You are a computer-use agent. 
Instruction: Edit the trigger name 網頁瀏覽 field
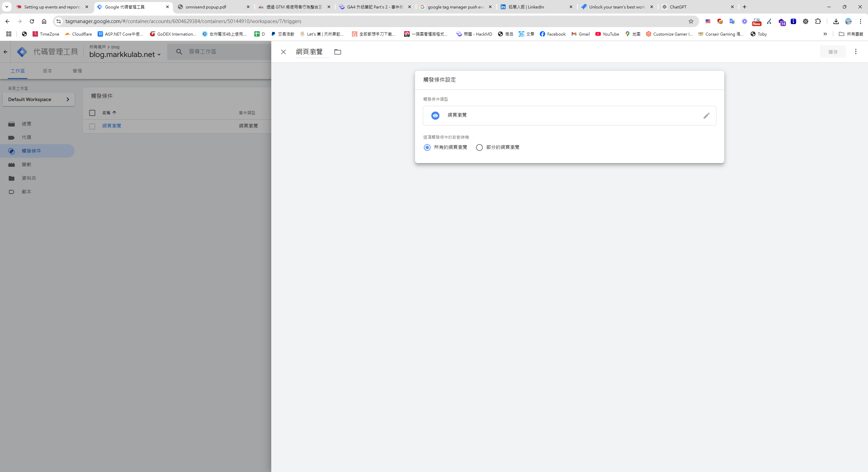point(311,51)
